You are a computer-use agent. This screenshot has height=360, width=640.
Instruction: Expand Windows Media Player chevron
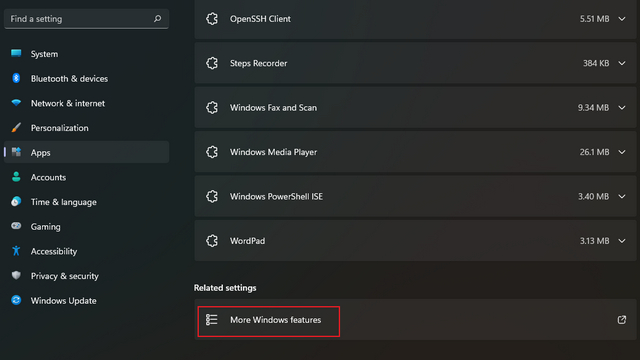click(622, 152)
